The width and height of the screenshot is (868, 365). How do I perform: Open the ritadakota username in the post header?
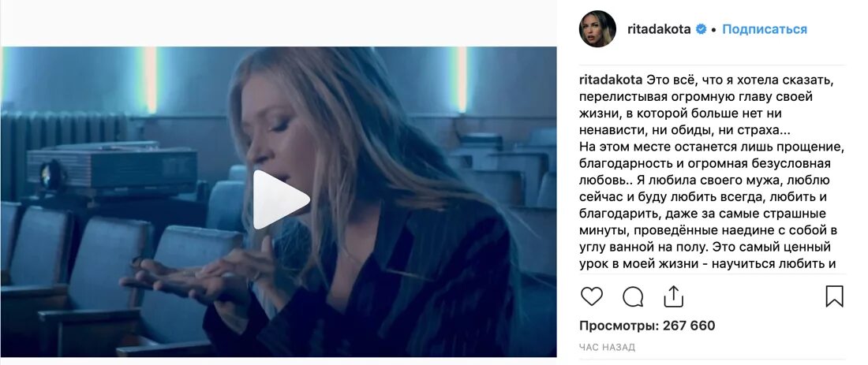[x=659, y=29]
